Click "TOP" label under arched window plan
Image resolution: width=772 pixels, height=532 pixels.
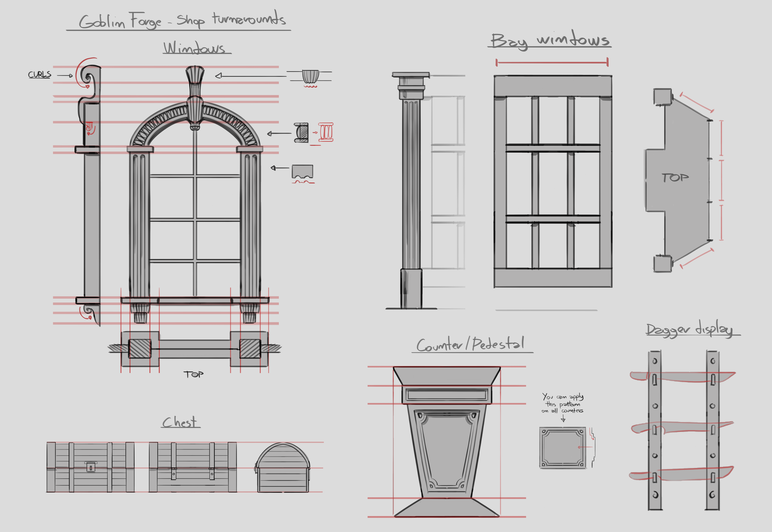[193, 374]
